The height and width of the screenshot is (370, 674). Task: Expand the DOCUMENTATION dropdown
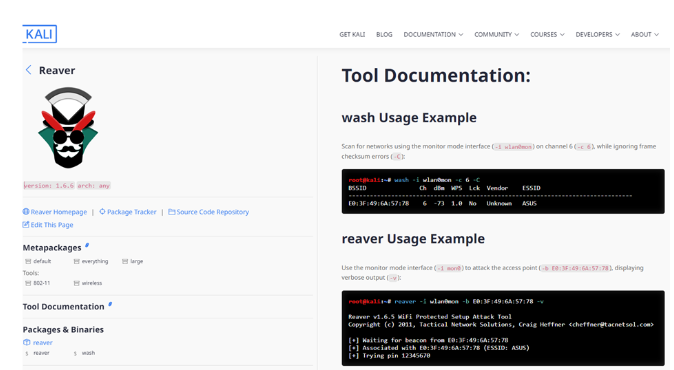pyautogui.click(x=433, y=34)
